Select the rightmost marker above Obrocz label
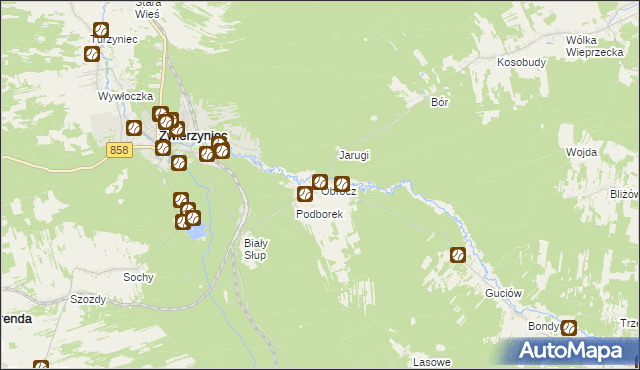This screenshot has height=370, width=640. pos(342,184)
